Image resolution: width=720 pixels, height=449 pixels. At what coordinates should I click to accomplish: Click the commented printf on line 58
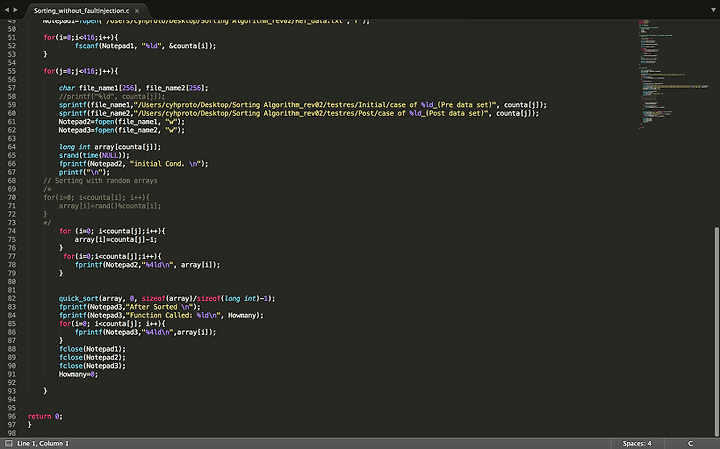112,96
